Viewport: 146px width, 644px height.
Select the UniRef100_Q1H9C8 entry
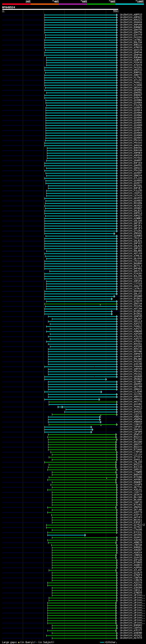coord(131,108)
